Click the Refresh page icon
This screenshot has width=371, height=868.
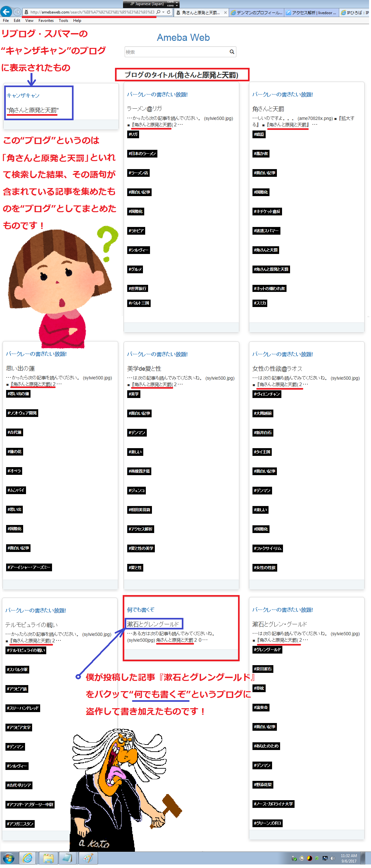tap(168, 12)
